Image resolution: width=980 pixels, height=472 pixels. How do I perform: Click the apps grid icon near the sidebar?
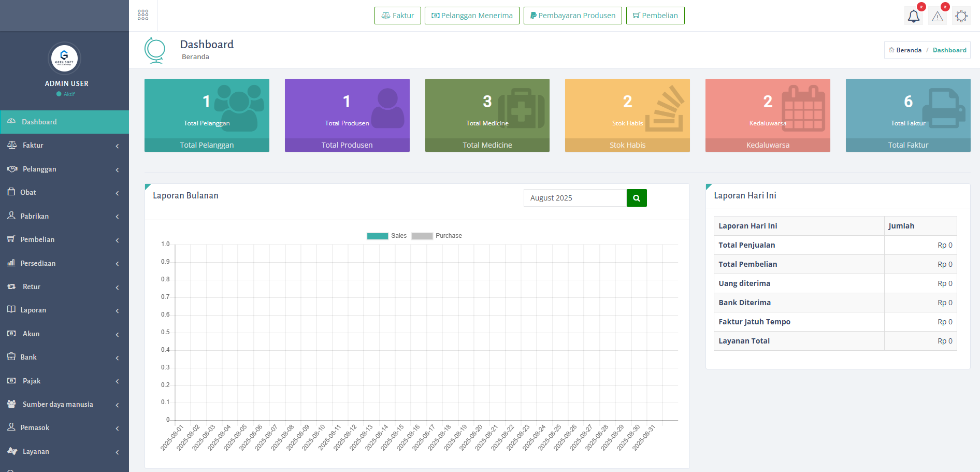pyautogui.click(x=143, y=15)
